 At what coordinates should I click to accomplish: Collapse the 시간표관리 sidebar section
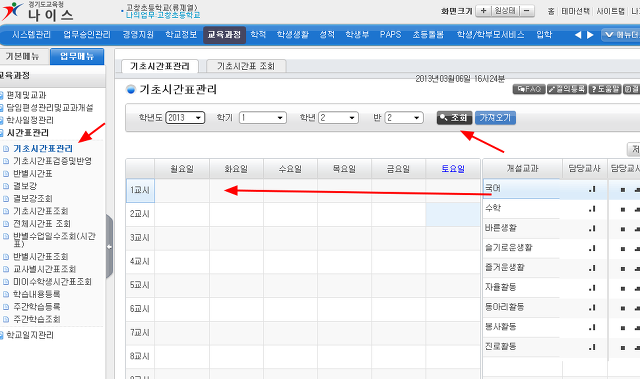tap(27, 133)
